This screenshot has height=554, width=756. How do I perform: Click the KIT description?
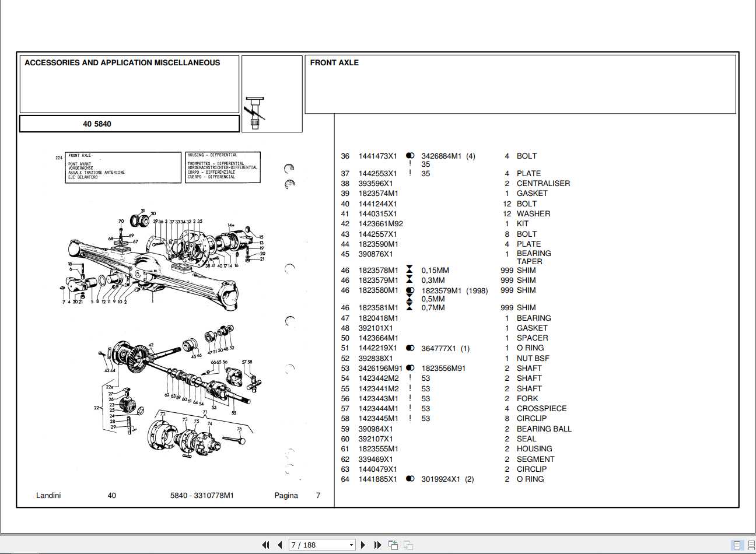tap(523, 223)
